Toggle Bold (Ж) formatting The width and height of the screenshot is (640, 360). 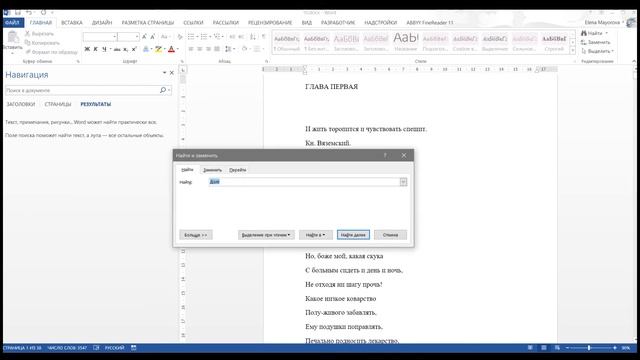click(87, 49)
